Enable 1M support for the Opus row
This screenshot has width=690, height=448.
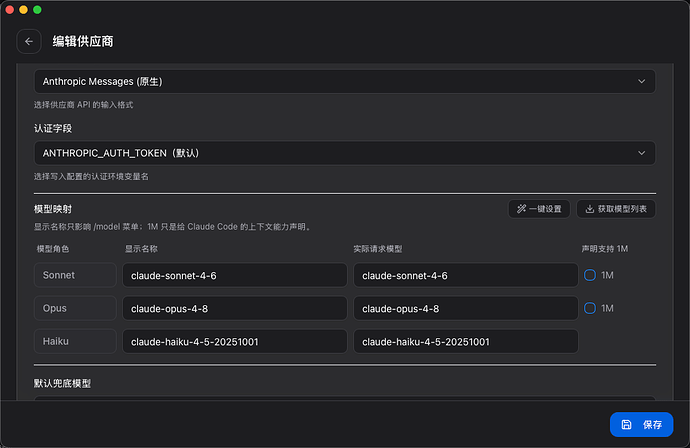click(590, 308)
